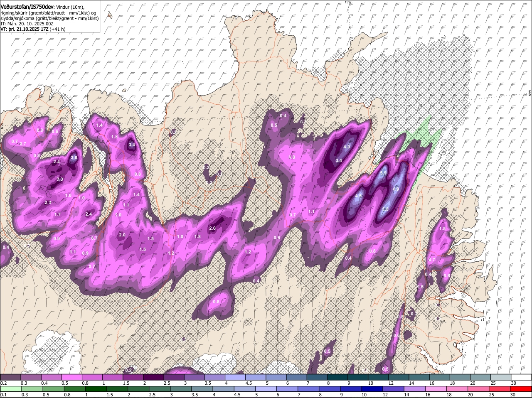
Task: Select snow legend swatch between 7 and 8
Action: [x=317, y=377]
